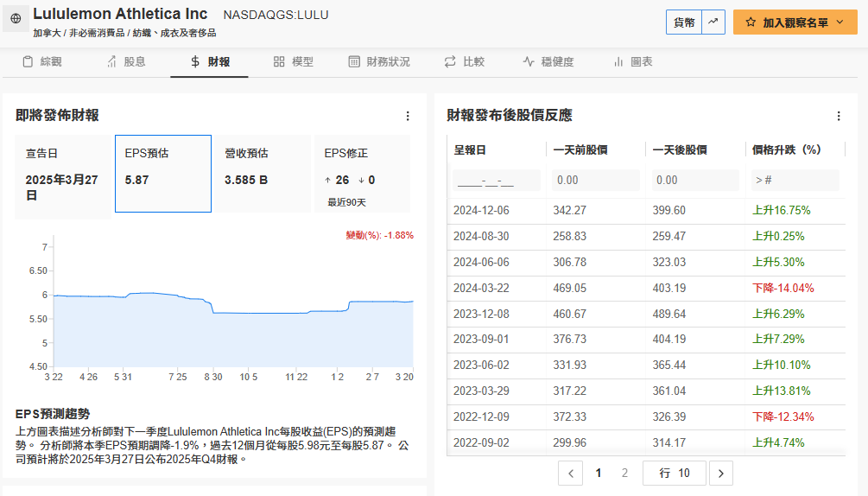Click the 2022-12-09 date cell
868x496 pixels.
(x=481, y=417)
